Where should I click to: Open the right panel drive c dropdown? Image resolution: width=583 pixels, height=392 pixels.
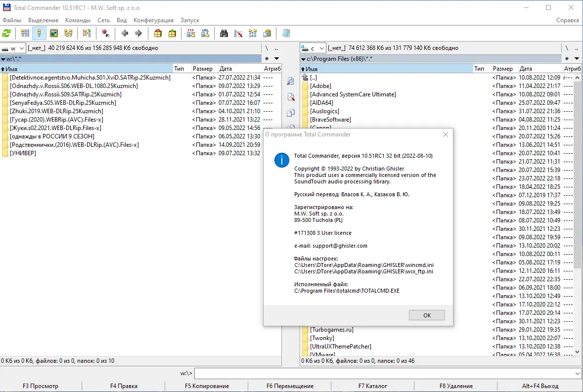tap(313, 48)
